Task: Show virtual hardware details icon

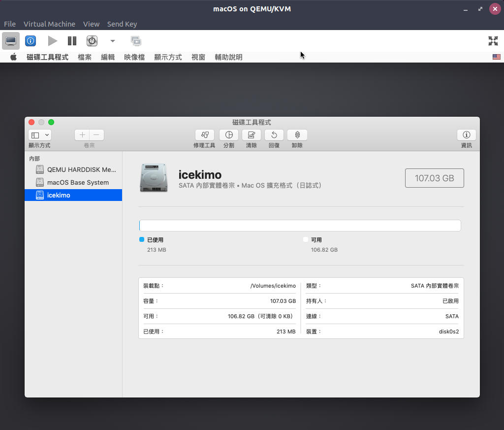Action: click(31, 41)
